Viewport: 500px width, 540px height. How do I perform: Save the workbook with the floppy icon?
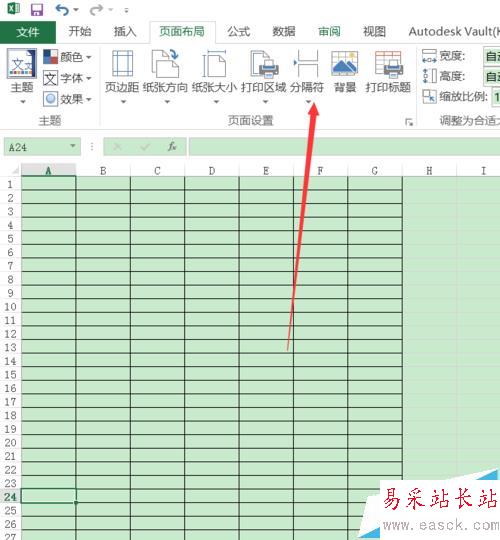point(37,9)
